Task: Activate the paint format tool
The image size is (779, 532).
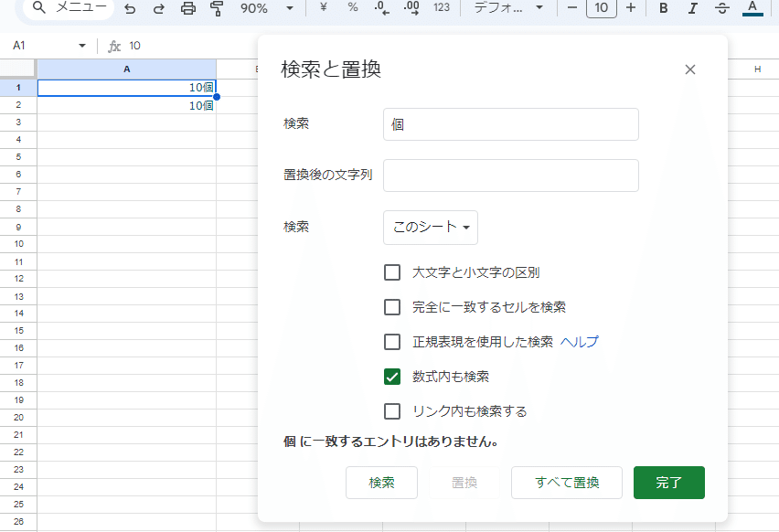Action: (217, 8)
